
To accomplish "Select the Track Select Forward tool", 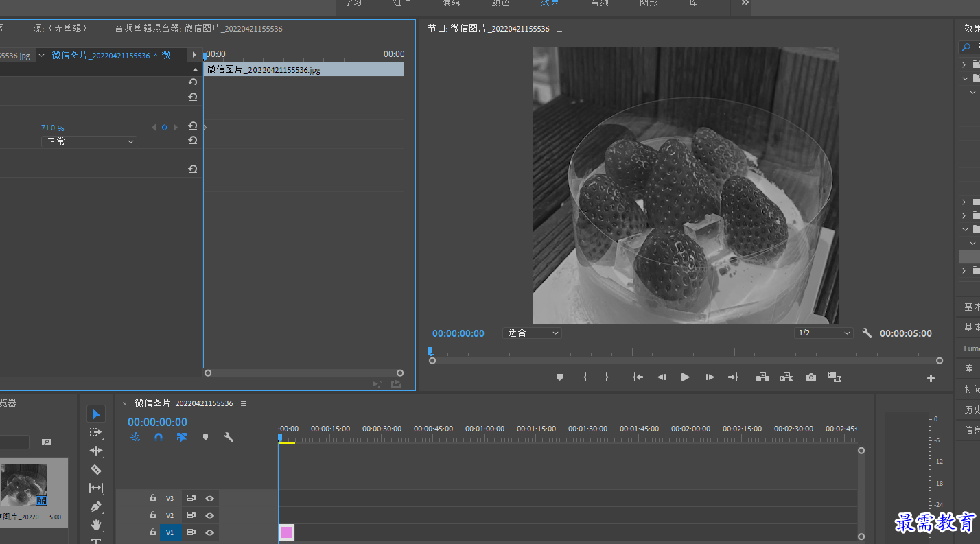I will [x=96, y=432].
